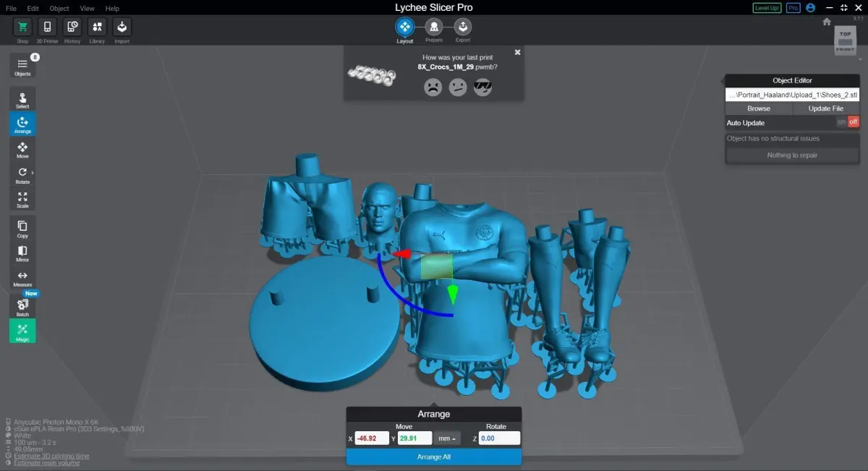This screenshot has height=471, width=868.
Task: Open the mm units dropdown
Action: tap(447, 438)
